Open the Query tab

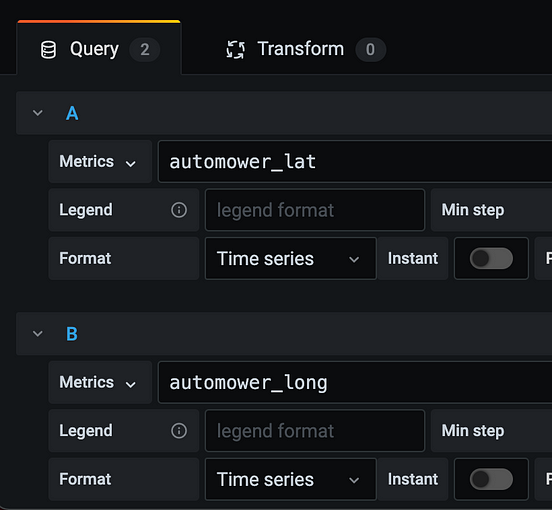pos(99,48)
